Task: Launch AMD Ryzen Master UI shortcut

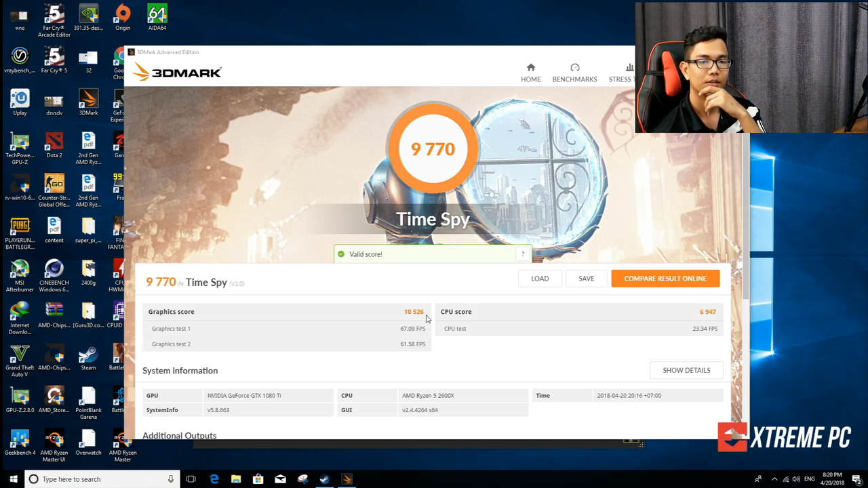Action: click(x=54, y=446)
